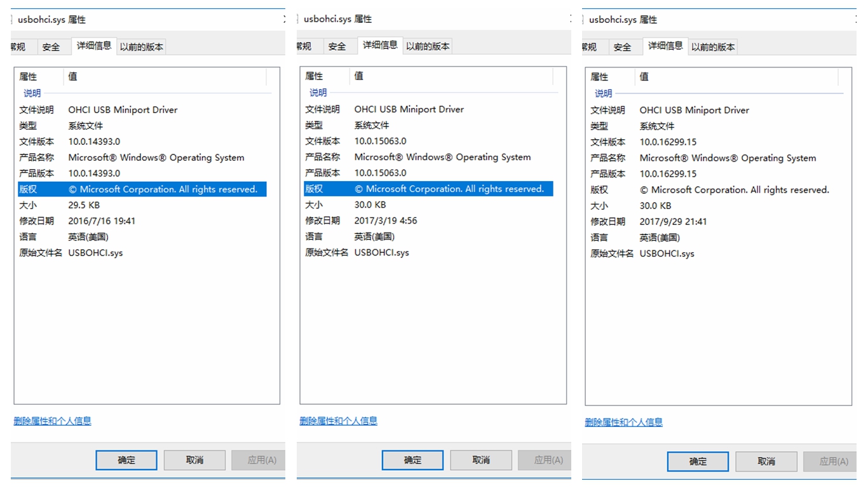Click the 说明 group header in the 10.0.16299.15 dialog

pyautogui.click(x=603, y=93)
